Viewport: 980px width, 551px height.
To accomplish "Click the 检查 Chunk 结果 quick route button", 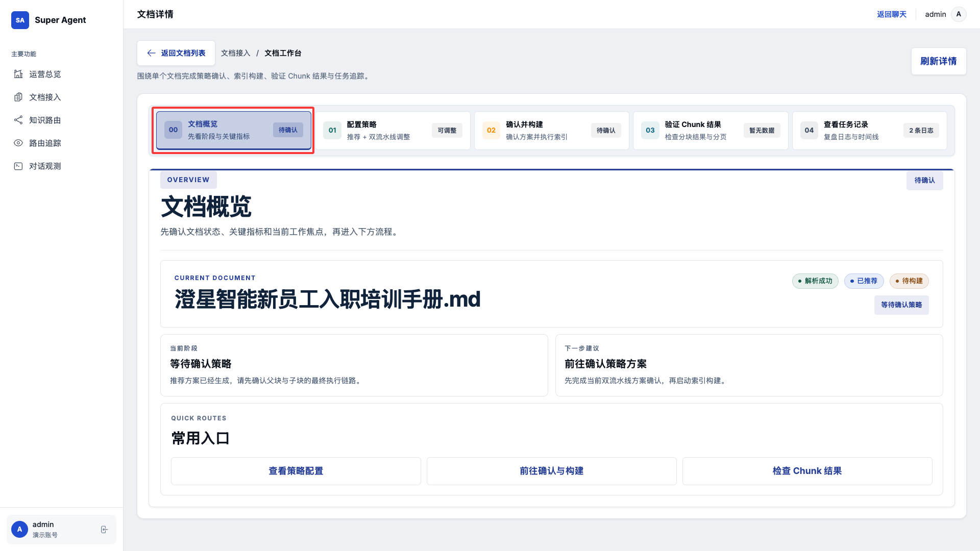I will click(807, 471).
